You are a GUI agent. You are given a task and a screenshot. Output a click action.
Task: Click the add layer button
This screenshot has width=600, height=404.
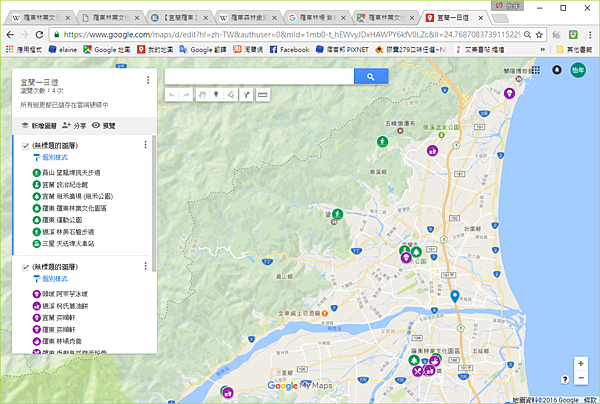tap(39, 125)
